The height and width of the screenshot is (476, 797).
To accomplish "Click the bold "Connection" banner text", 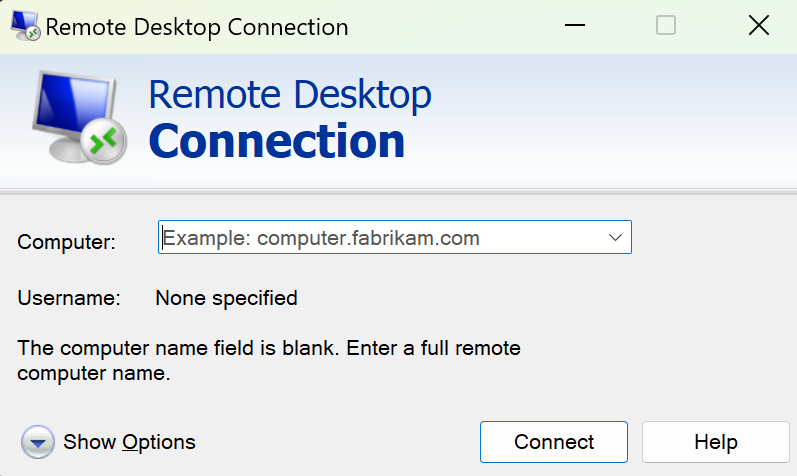I will (x=277, y=141).
